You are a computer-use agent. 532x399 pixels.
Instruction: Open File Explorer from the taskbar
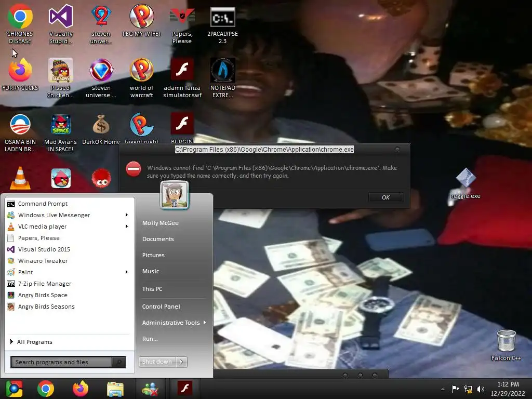(x=115, y=389)
